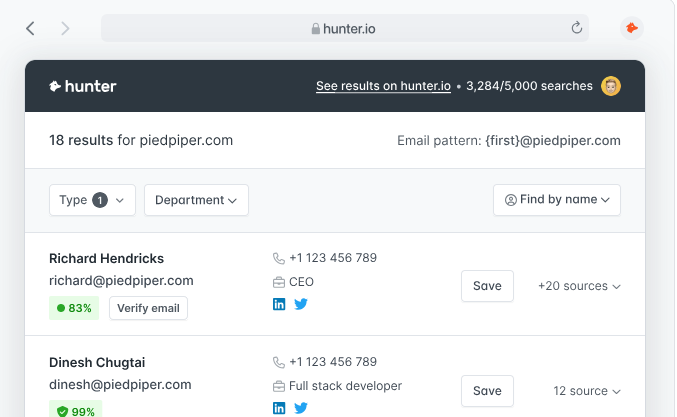Open Dinesh Chugtai's LinkedIn profile icon
The width and height of the screenshot is (677, 417).
(x=279, y=408)
